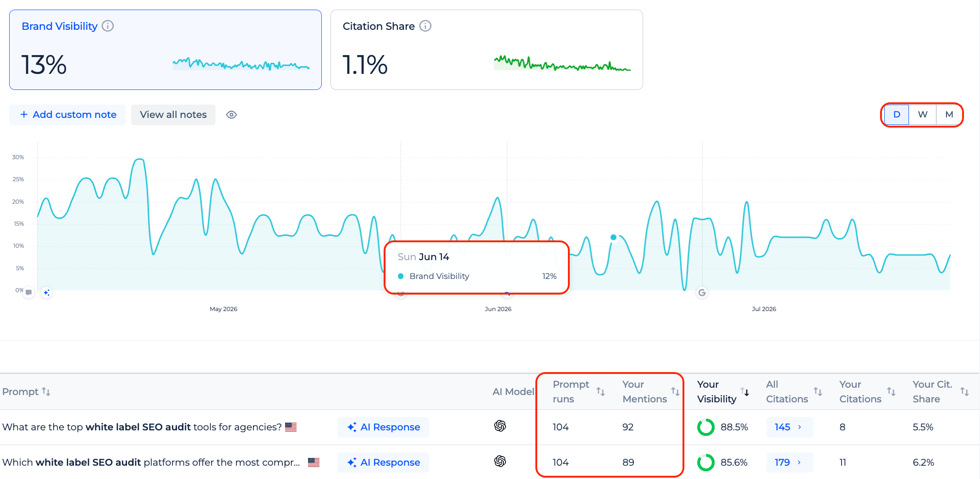This screenshot has height=479, width=980.
Task: Switch chart to Weekly view
Action: point(923,115)
